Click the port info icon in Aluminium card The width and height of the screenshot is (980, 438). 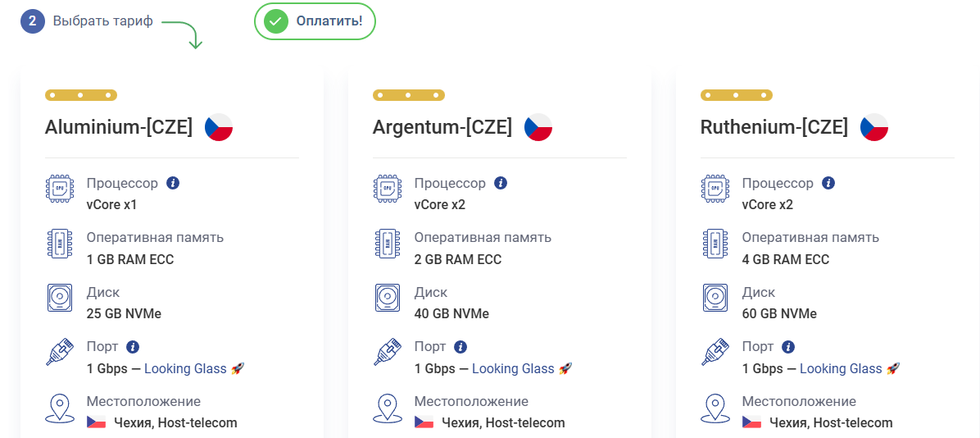133,347
